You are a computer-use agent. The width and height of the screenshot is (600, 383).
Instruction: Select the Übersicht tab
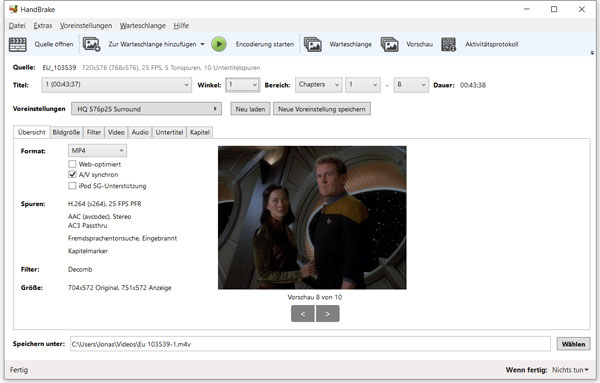click(31, 132)
